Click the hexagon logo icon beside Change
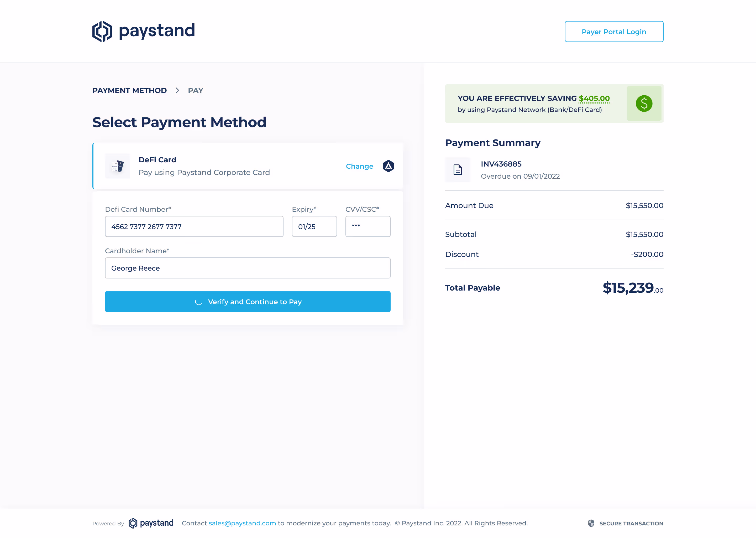Viewport: 756px width, 538px height. 388,166
